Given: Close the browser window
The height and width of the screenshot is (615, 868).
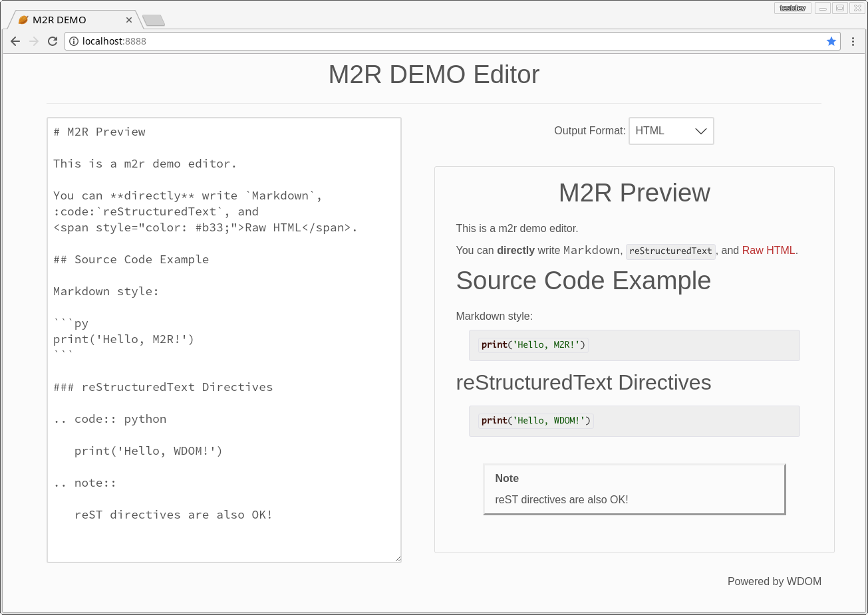Looking at the screenshot, I should tap(857, 8).
